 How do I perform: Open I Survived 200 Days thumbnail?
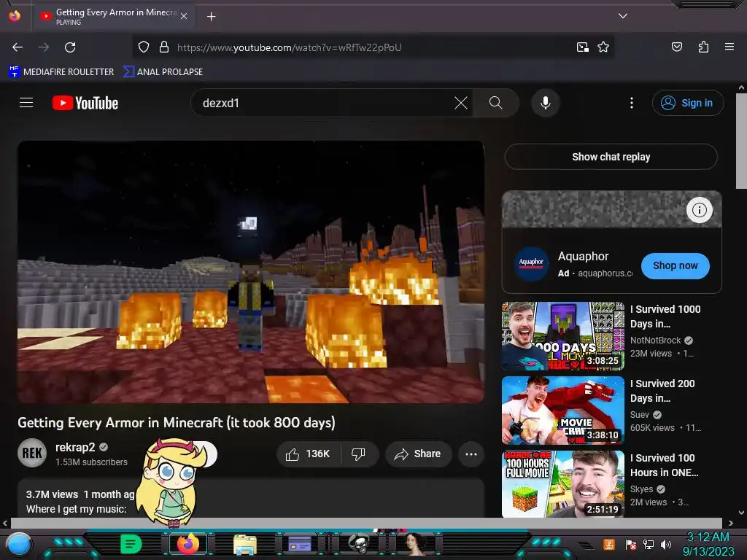[563, 411]
